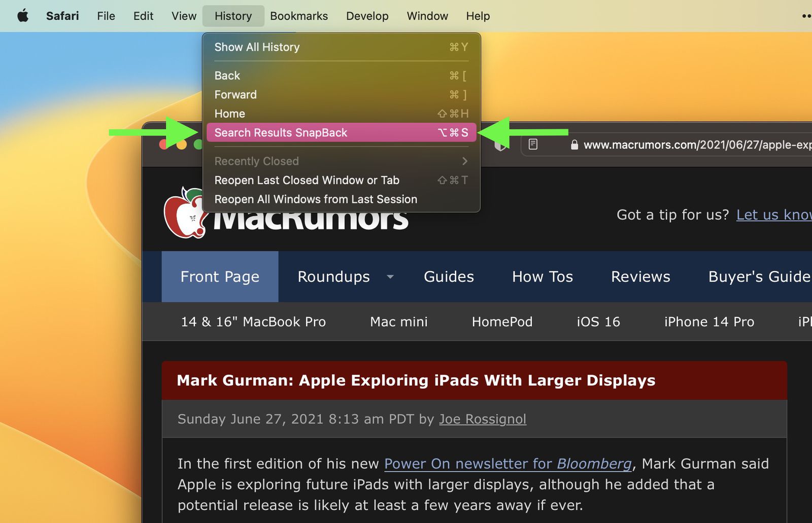The height and width of the screenshot is (523, 812).
Task: Click the ellipsis icon at menu bar right
Action: point(806,16)
